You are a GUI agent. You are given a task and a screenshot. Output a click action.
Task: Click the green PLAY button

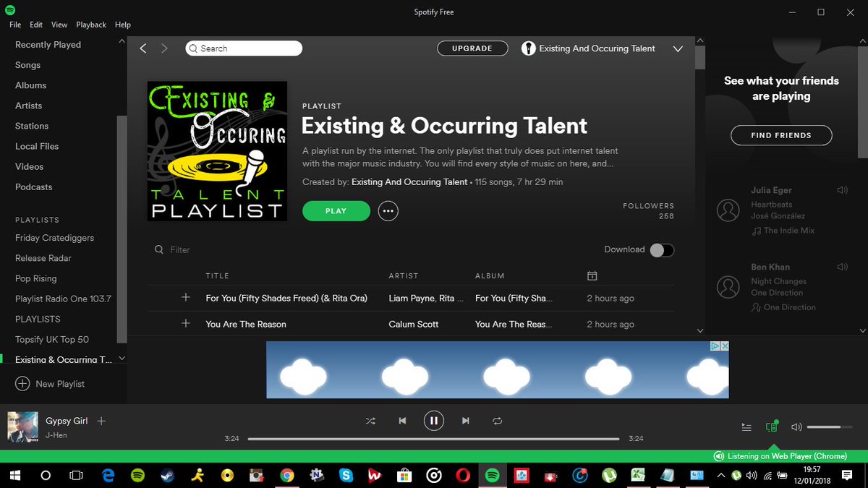click(x=336, y=211)
